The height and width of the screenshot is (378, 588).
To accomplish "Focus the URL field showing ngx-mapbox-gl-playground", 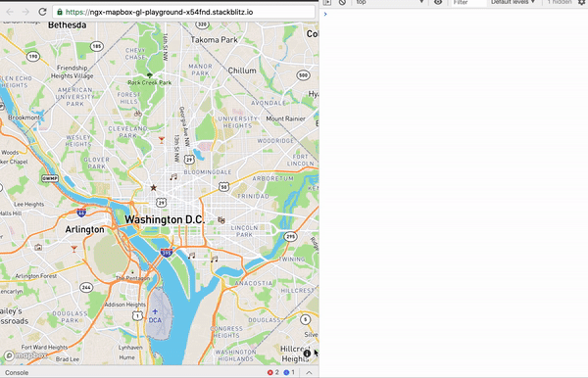I will 184,12.
